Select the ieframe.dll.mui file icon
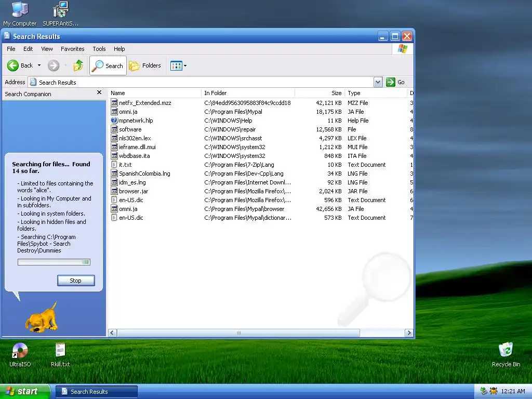 point(114,147)
